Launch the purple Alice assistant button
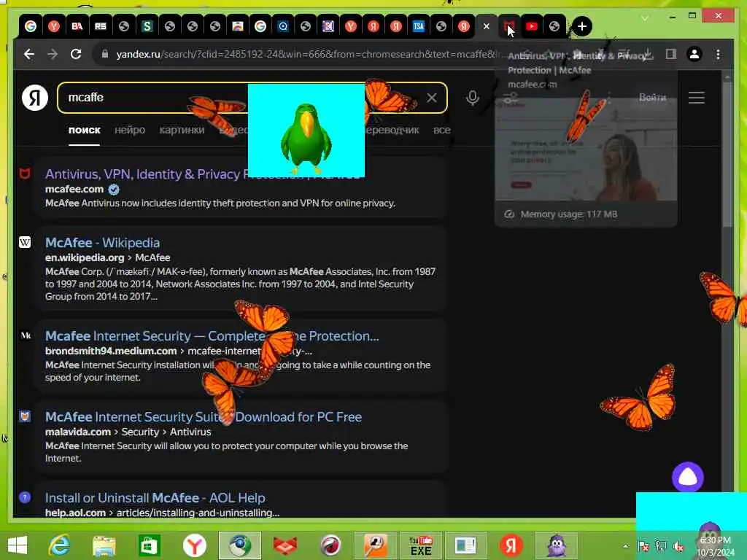Viewport: 747px width, 560px height. click(x=687, y=477)
